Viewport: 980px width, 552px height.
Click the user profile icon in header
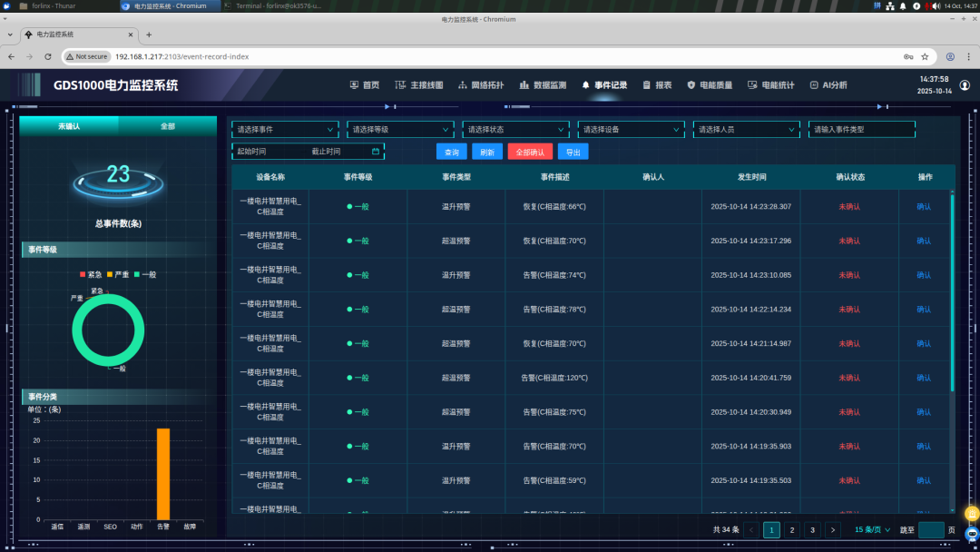point(965,85)
